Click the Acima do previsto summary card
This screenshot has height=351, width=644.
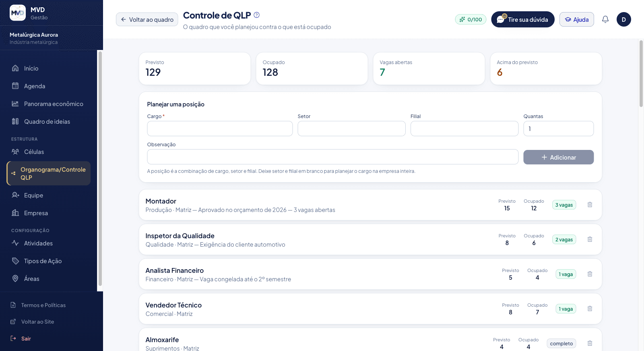546,69
